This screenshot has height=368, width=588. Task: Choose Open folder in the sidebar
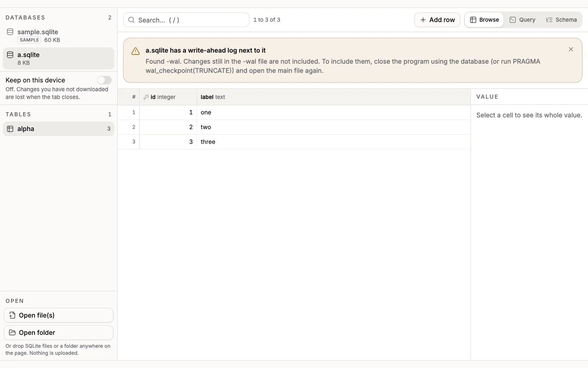[x=58, y=332]
